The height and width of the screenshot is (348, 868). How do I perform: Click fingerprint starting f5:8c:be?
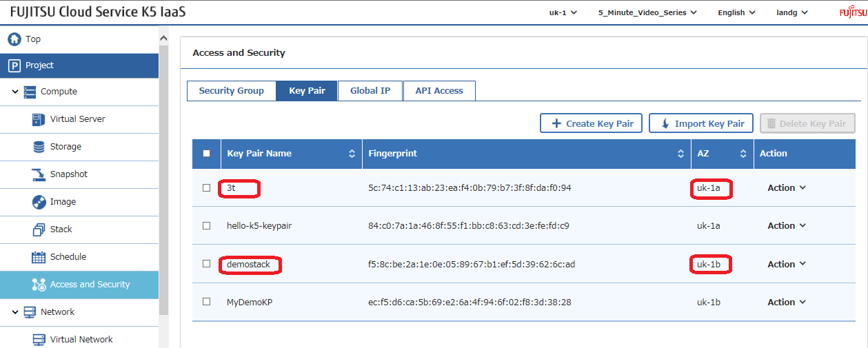pyautogui.click(x=472, y=265)
